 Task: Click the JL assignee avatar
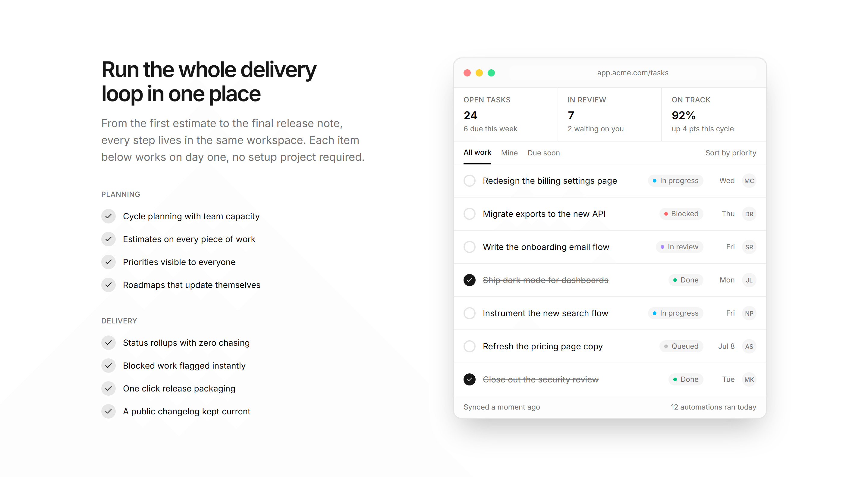[749, 280]
